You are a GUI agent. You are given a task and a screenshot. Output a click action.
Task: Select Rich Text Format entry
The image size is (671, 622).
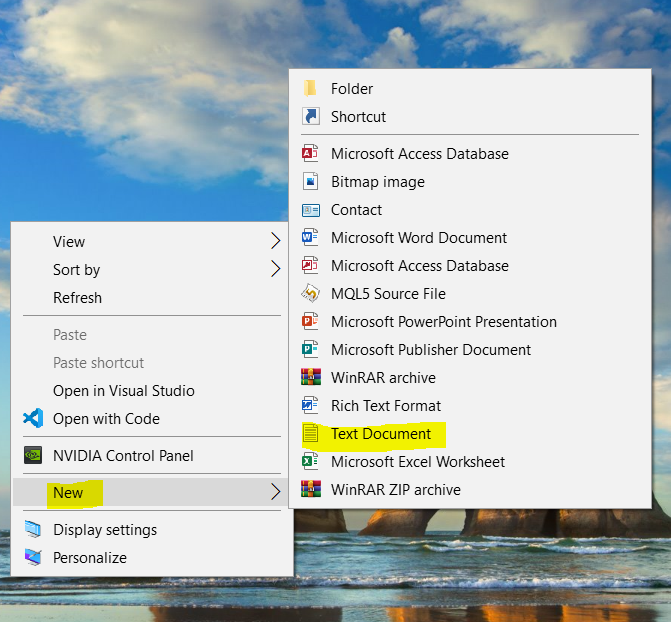click(385, 406)
